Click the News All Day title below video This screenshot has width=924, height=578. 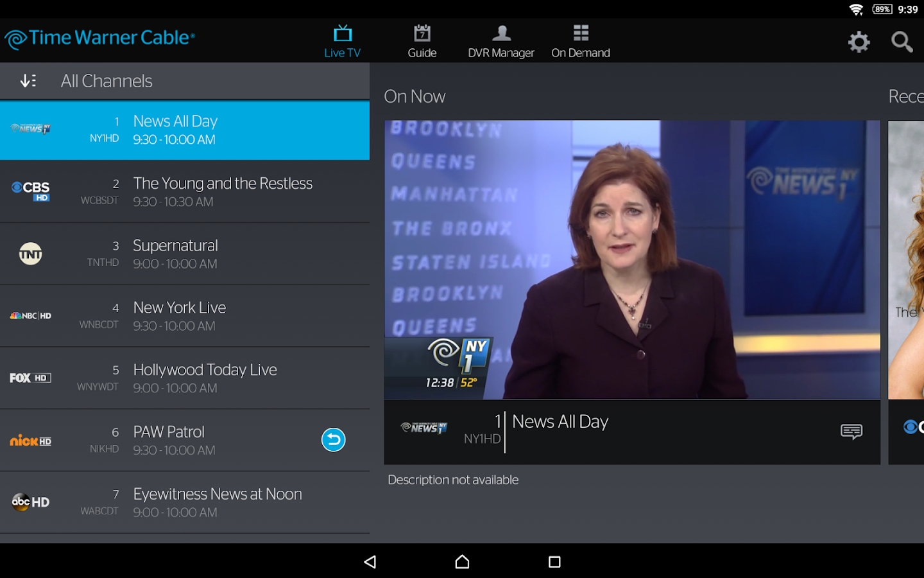point(560,422)
